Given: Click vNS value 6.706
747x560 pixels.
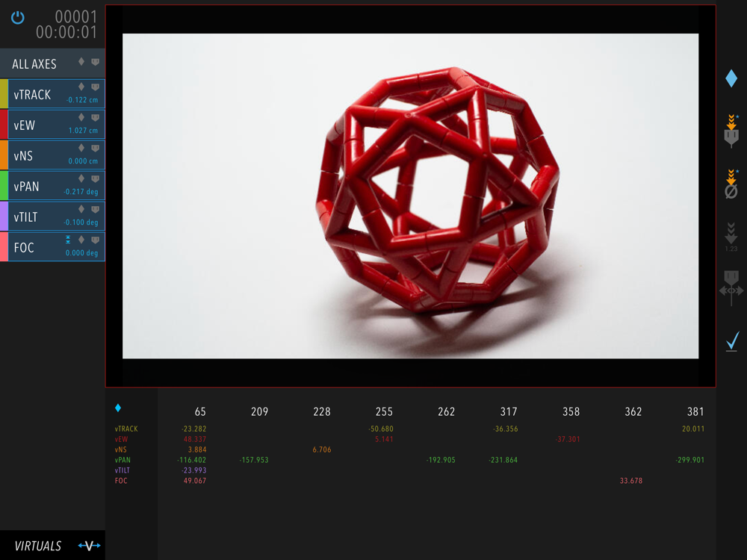Looking at the screenshot, I should (322, 449).
